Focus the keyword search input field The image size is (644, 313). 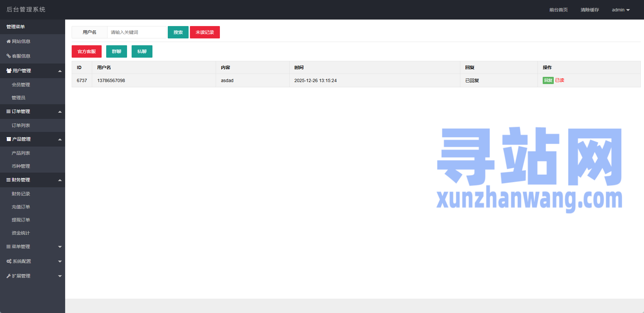pyautogui.click(x=136, y=32)
